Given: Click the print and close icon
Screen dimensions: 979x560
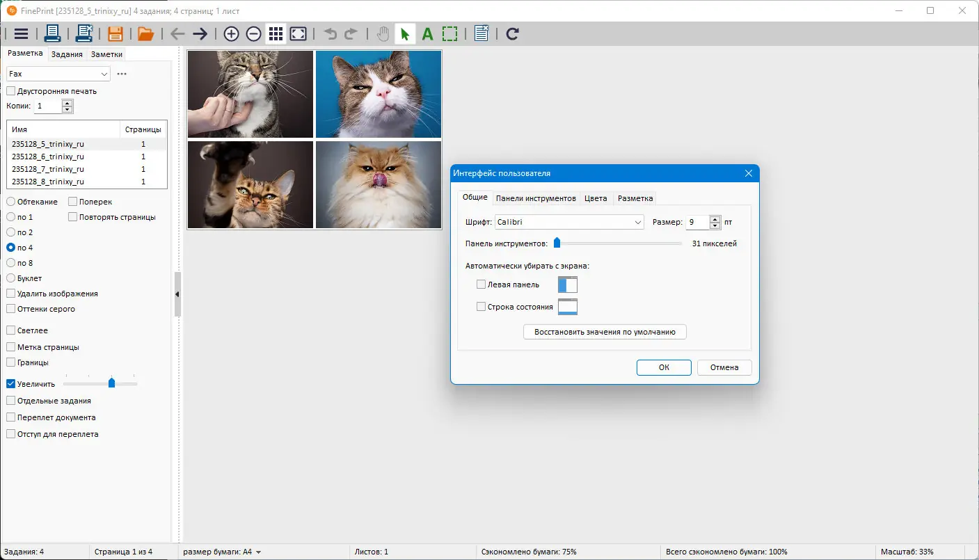Looking at the screenshot, I should pyautogui.click(x=84, y=33).
